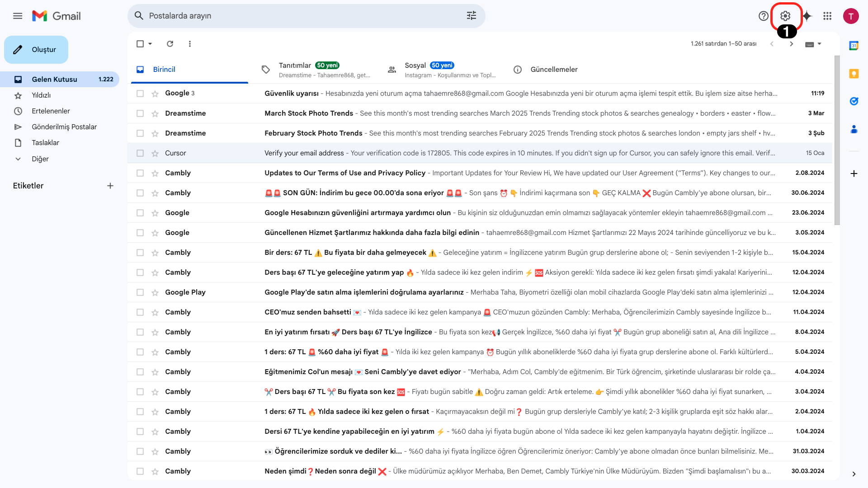Check the Cambly SON GÜN email checkbox
The height and width of the screenshot is (488, 868).
pos(140,193)
